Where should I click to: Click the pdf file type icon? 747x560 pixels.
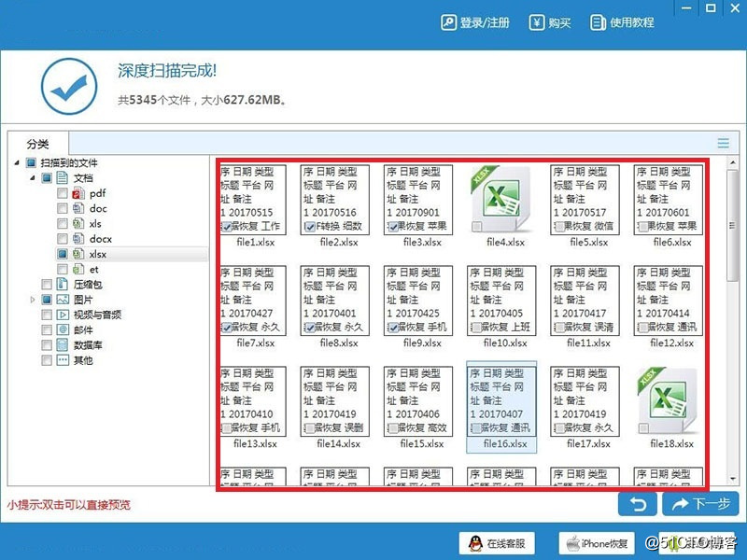pos(78,193)
